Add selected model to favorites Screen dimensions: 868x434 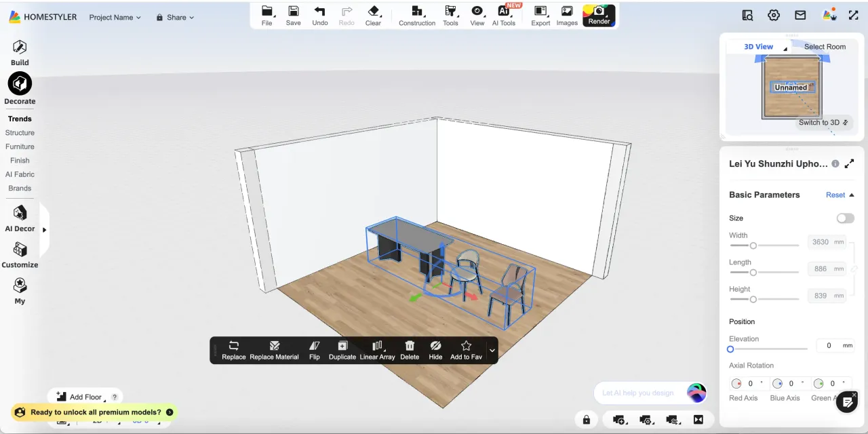466,350
